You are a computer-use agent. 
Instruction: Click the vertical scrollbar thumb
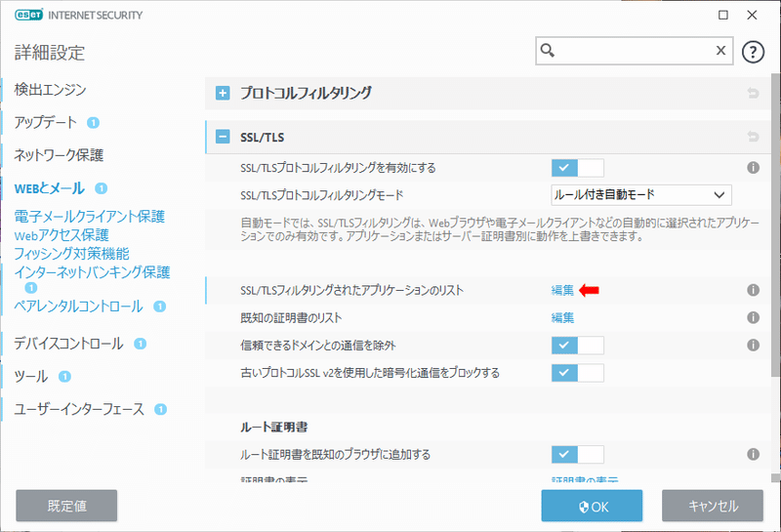coord(775,225)
